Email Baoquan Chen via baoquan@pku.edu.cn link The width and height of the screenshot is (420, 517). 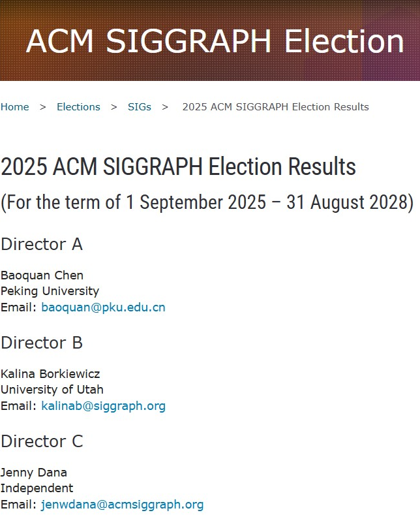pyautogui.click(x=103, y=307)
